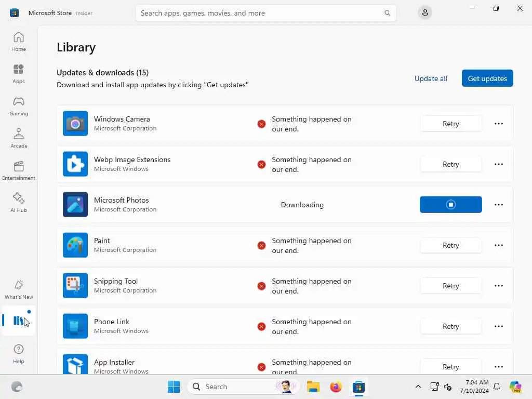Retry the Windows Camera update
The width and height of the screenshot is (532, 399).
(450, 124)
